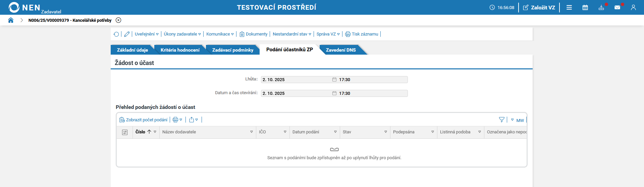The image size is (644, 187).
Task: Open the table print icon dropdown
Action: tap(177, 120)
